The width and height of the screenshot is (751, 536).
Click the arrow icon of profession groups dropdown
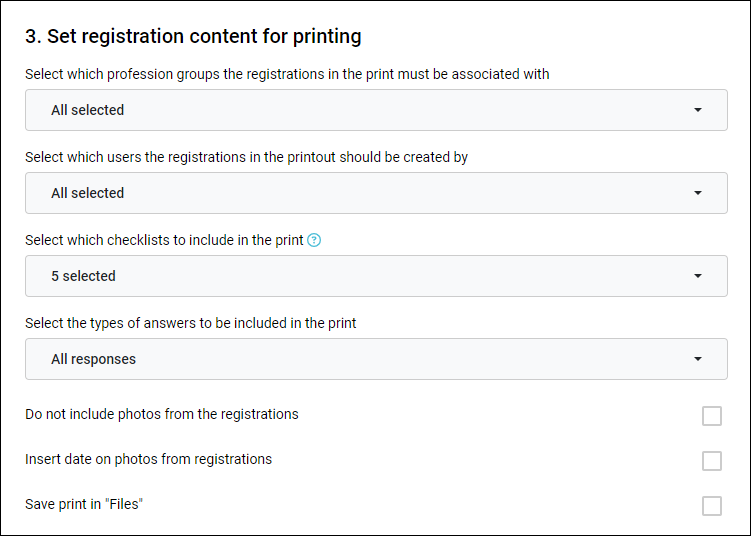(698, 110)
